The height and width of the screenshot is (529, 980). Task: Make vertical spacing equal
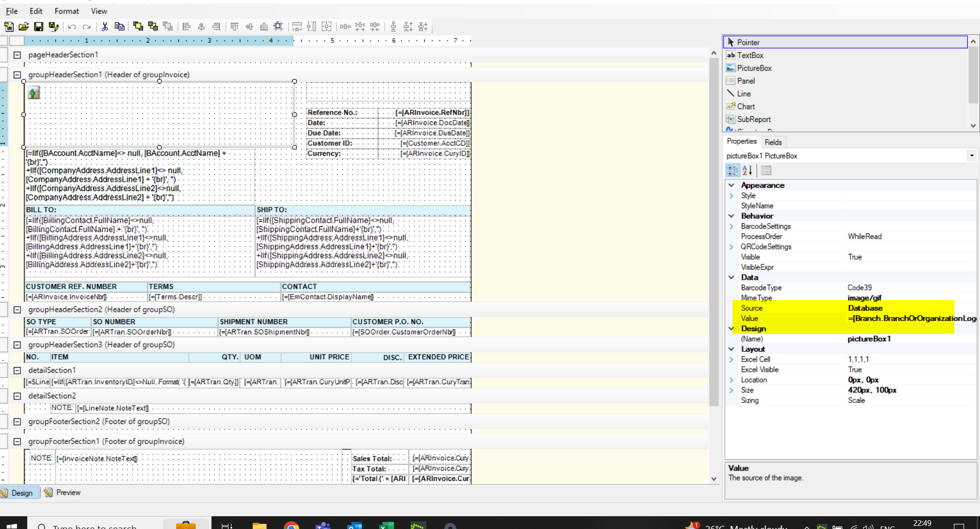click(393, 27)
